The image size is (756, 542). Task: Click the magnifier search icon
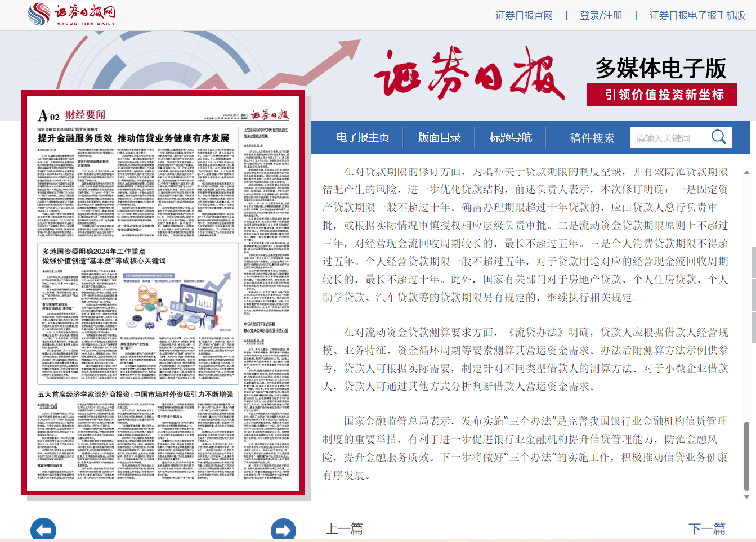click(718, 137)
